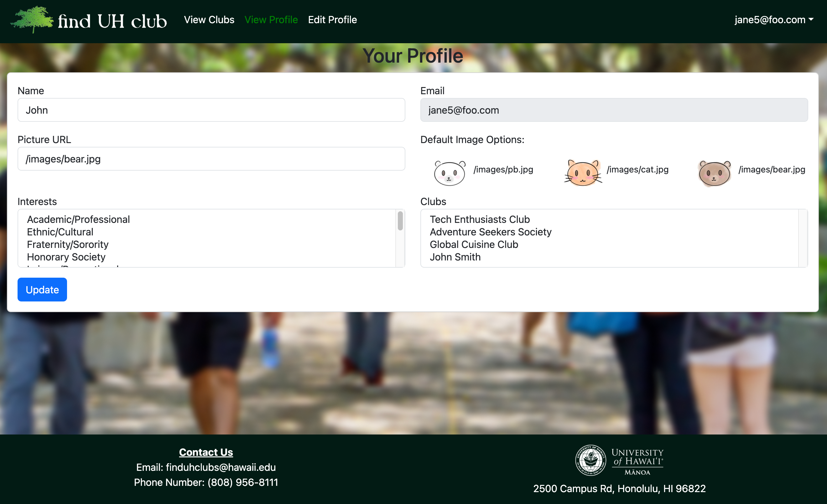Click the phone number (808) 956-8111
827x504 pixels.
pos(243,482)
